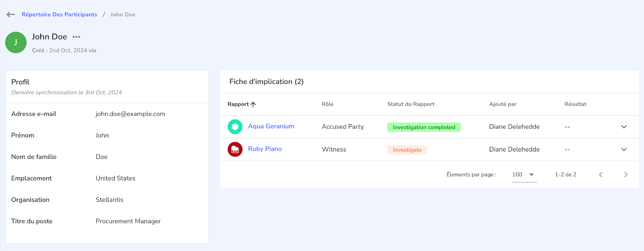Image resolution: width=644 pixels, height=251 pixels.
Task: Click the john.doe@example.com email value
Action: coord(130,114)
